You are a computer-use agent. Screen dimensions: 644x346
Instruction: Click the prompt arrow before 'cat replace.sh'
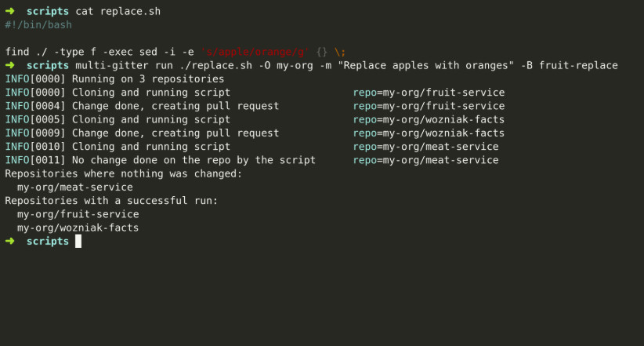click(x=9, y=11)
